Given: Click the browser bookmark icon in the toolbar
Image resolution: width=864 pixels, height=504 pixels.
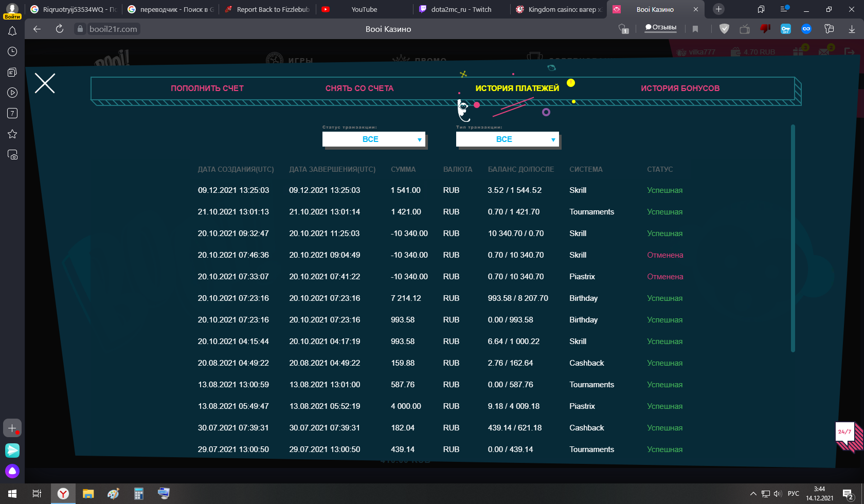Looking at the screenshot, I should (695, 29).
